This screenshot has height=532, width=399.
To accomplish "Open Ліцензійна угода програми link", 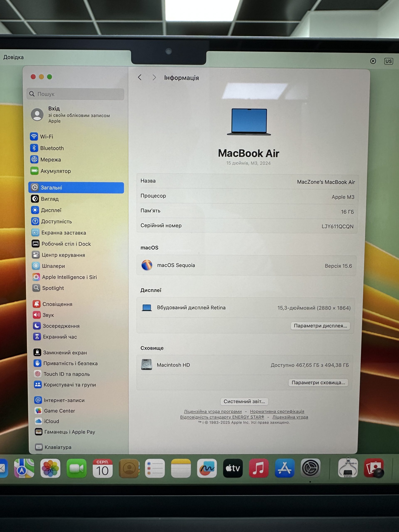I will tap(213, 411).
